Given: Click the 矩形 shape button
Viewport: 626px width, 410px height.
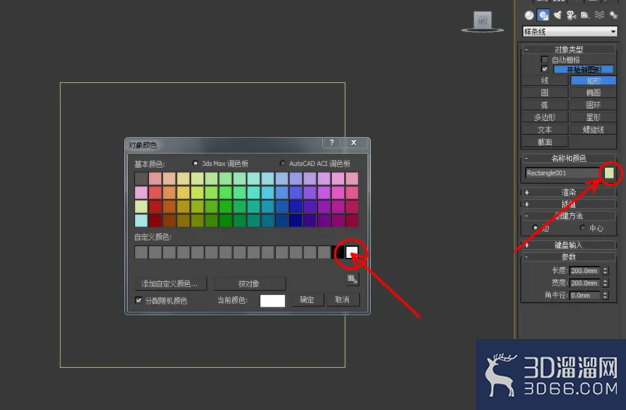Looking at the screenshot, I should tap(593, 81).
